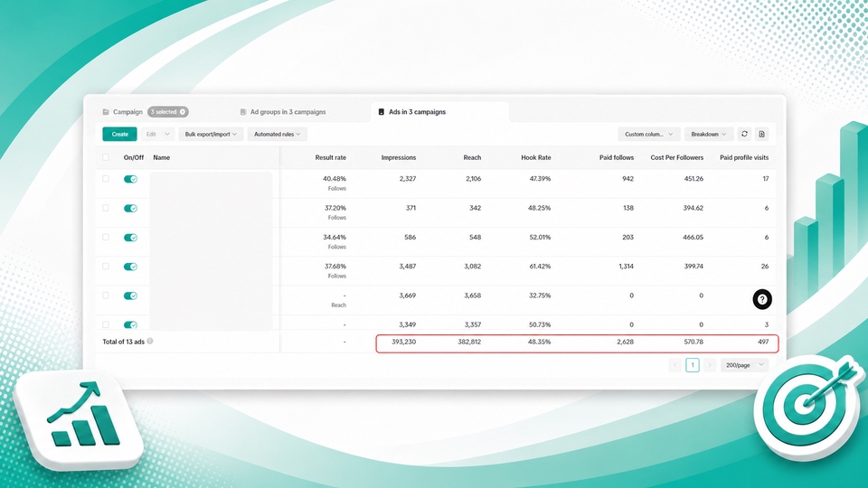Open the Custom columns dropdown

649,134
